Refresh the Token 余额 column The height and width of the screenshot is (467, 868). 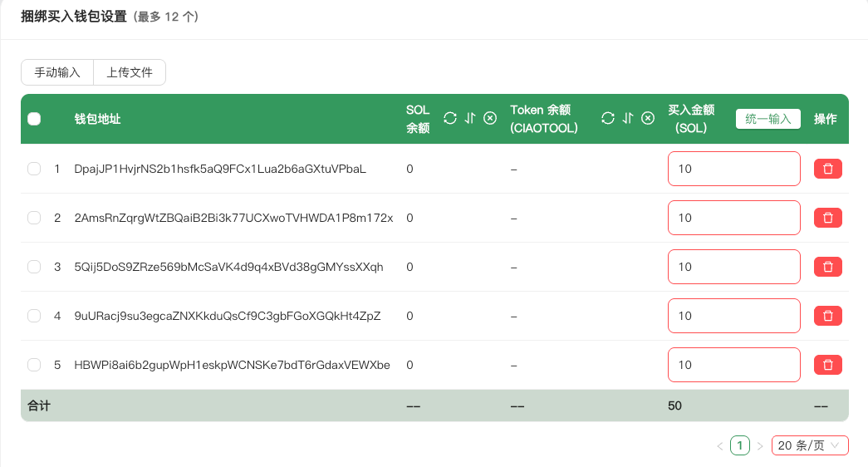click(x=608, y=118)
